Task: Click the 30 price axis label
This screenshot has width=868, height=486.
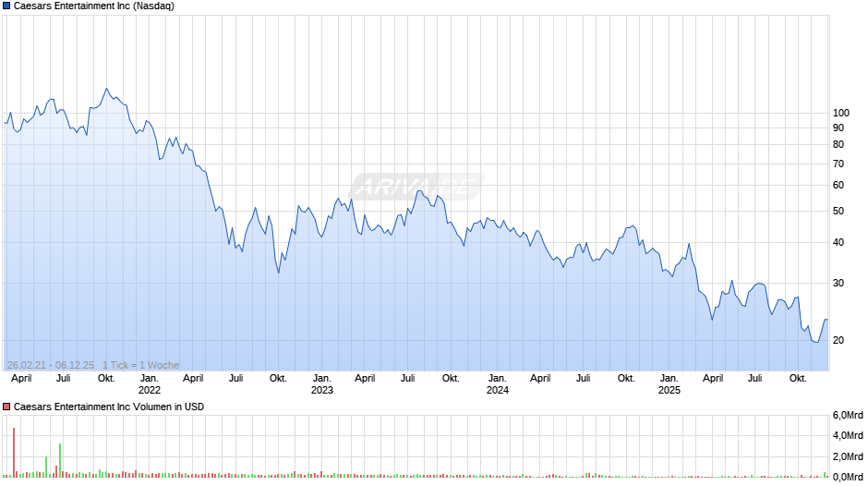Action: coord(838,283)
